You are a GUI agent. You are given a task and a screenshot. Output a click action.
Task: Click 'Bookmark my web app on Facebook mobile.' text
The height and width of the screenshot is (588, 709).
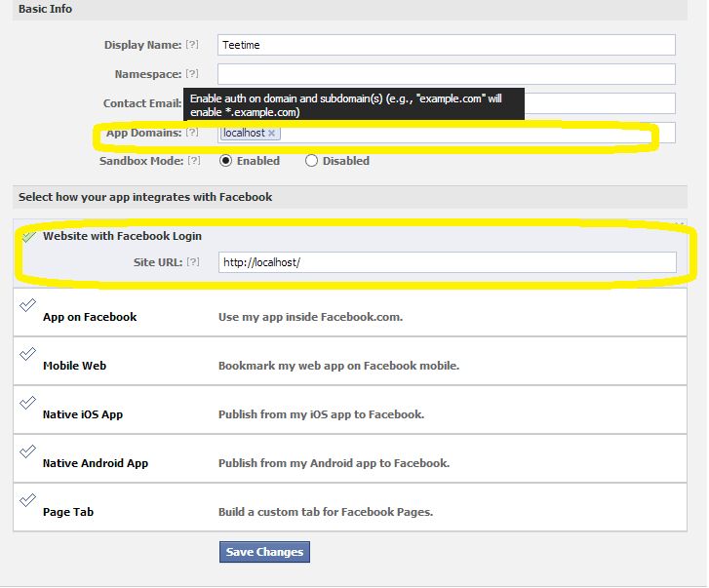point(338,366)
